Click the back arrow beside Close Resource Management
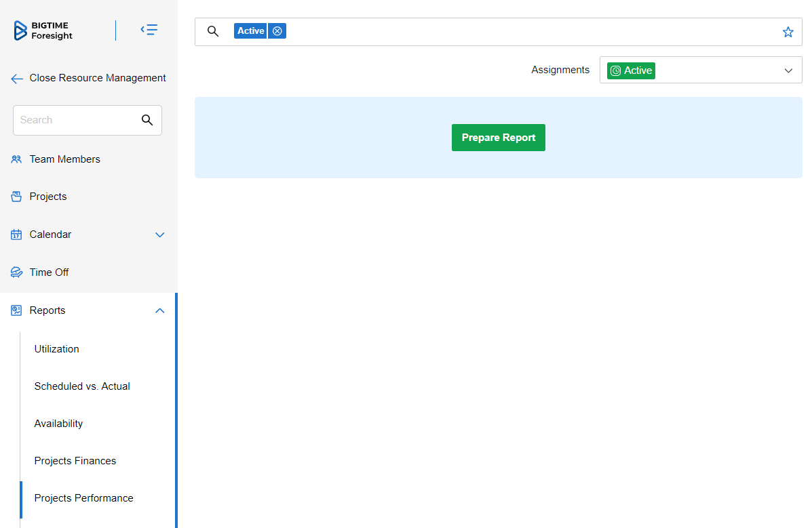 point(17,79)
